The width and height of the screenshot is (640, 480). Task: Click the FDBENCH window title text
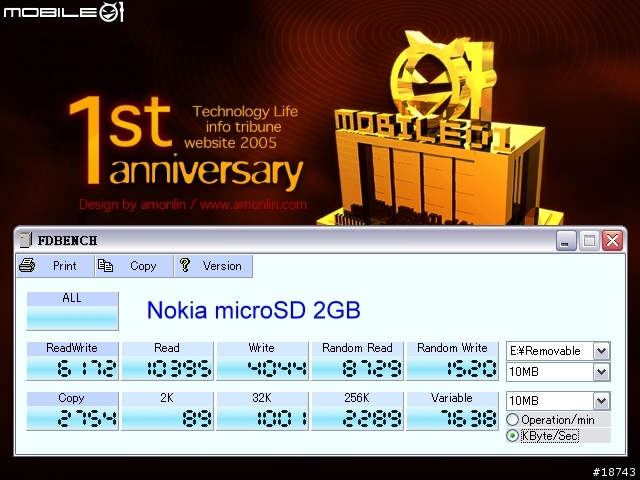click(67, 240)
